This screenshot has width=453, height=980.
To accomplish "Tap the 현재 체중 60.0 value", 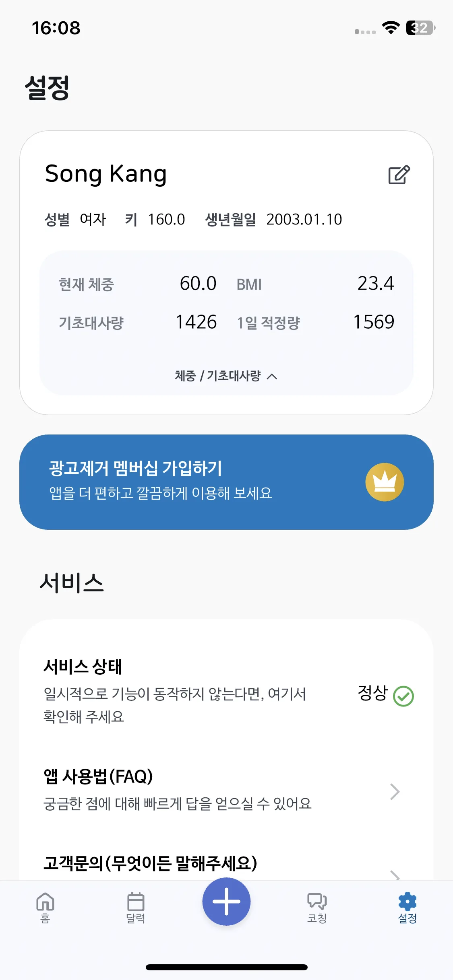I will coord(198,284).
